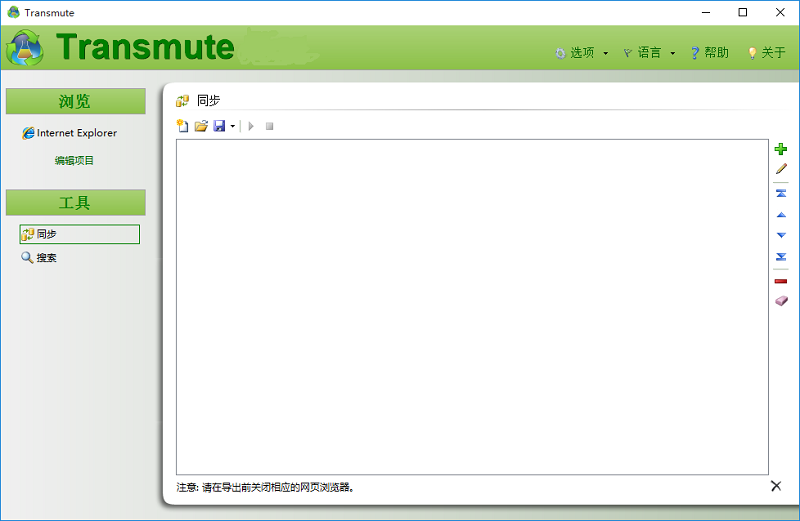This screenshot has height=521, width=800.
Task: Move selected entry down one
Action: click(781, 235)
